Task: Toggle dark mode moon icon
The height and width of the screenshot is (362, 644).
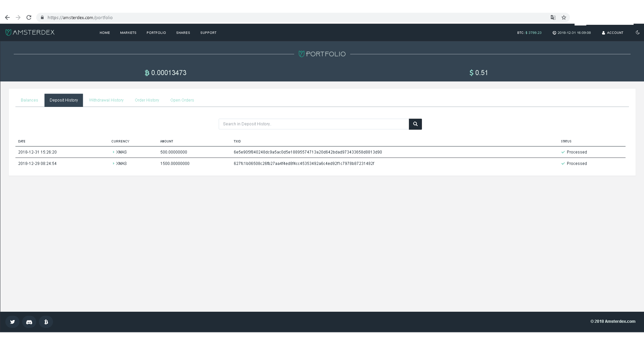Action: click(x=638, y=33)
